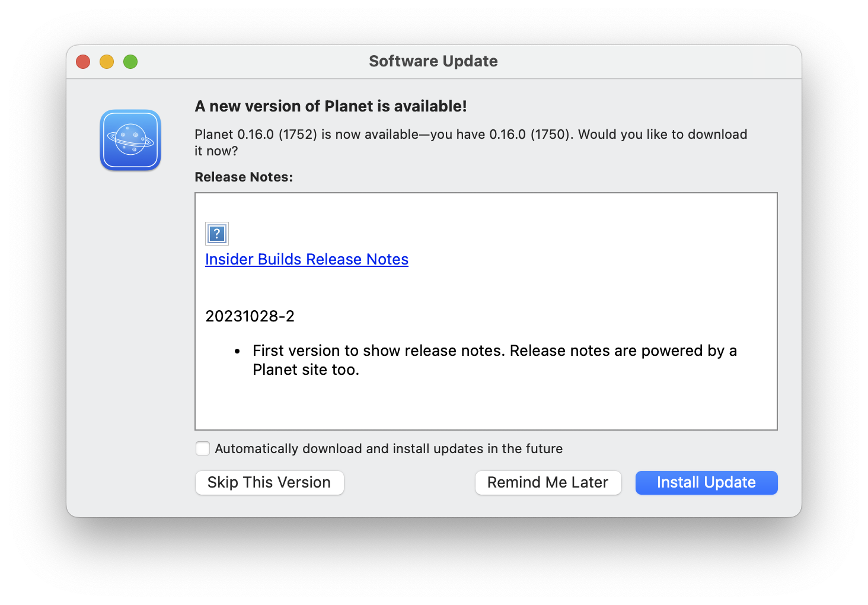Click the "A new version of Planet" heading
868x605 pixels.
(331, 106)
